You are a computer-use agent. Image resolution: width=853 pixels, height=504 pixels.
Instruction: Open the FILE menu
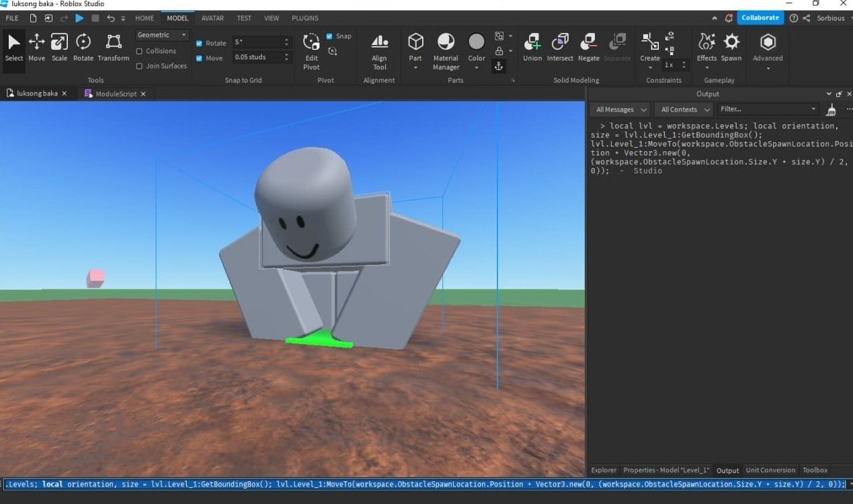pos(12,18)
